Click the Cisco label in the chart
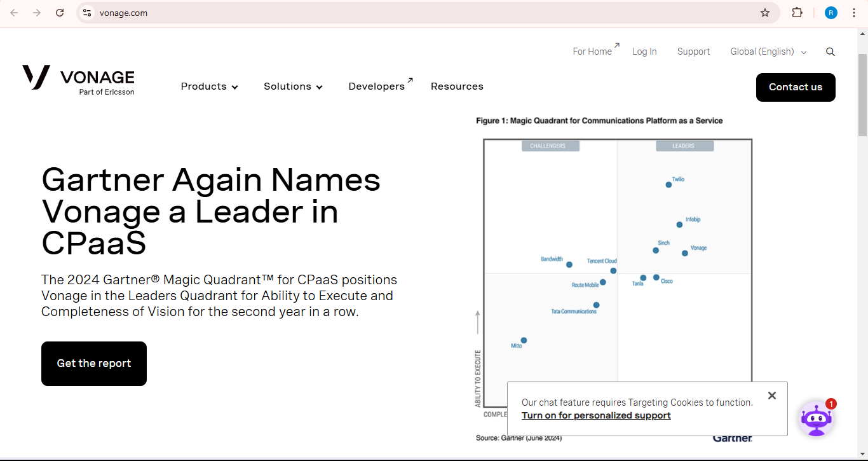868x461 pixels. tap(667, 281)
